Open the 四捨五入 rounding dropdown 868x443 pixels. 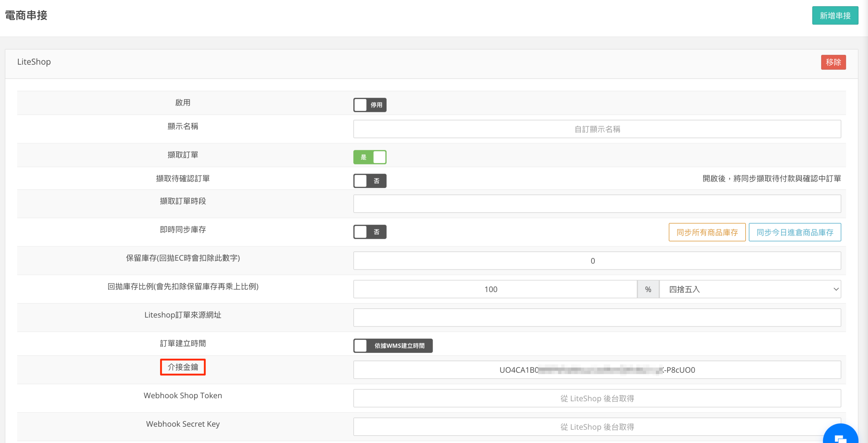(x=750, y=289)
